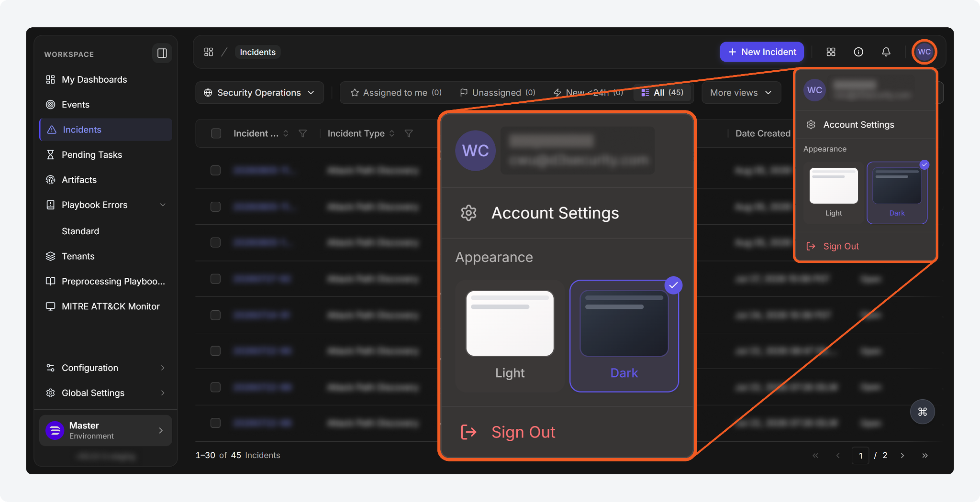Viewport: 980px width, 502px height.
Task: Open the apps grid icon beside New Incident
Action: coord(831,52)
